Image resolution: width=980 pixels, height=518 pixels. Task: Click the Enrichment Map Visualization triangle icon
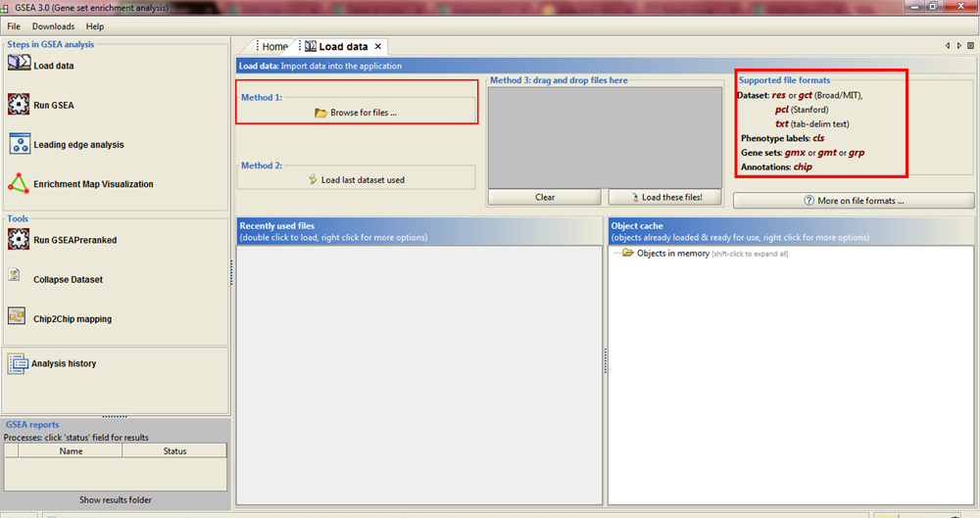[x=19, y=183]
